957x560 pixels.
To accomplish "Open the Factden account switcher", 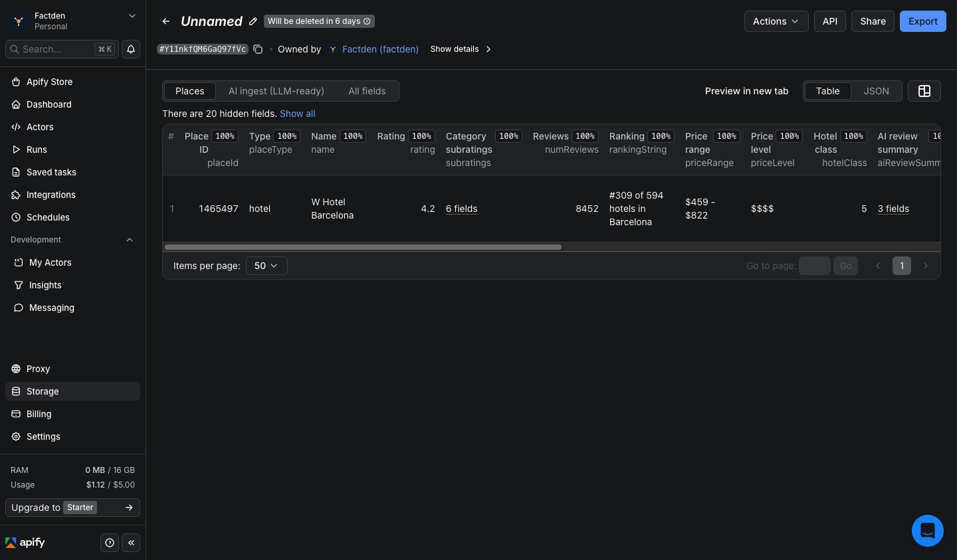I will tap(72, 21).
